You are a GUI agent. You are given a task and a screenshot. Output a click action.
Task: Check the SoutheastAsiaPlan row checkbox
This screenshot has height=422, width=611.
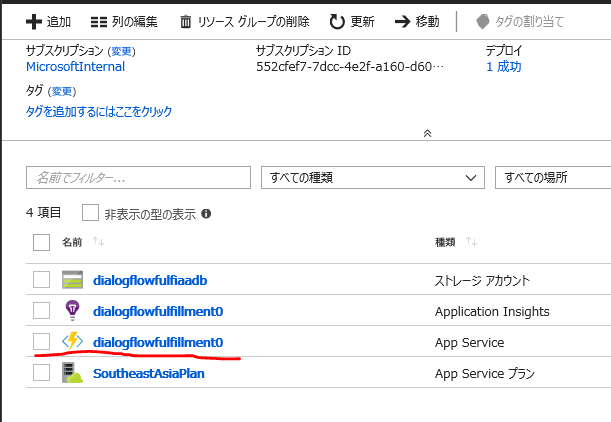point(41,373)
